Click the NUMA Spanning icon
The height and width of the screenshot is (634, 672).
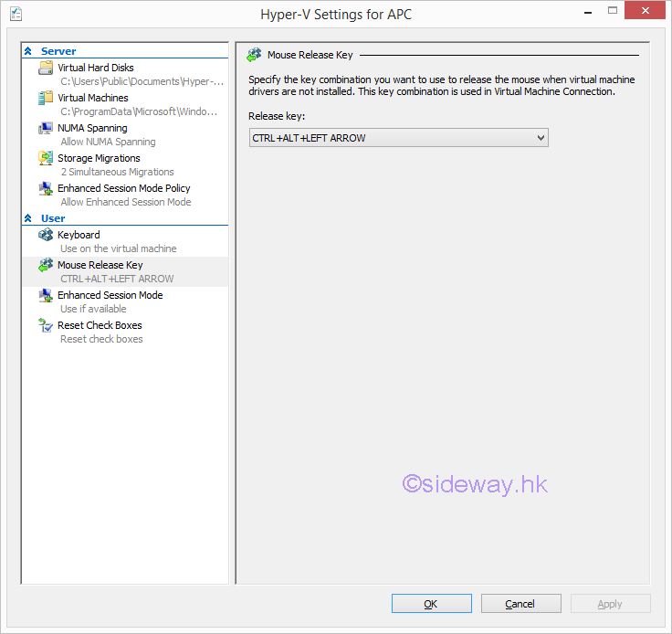coord(46,129)
